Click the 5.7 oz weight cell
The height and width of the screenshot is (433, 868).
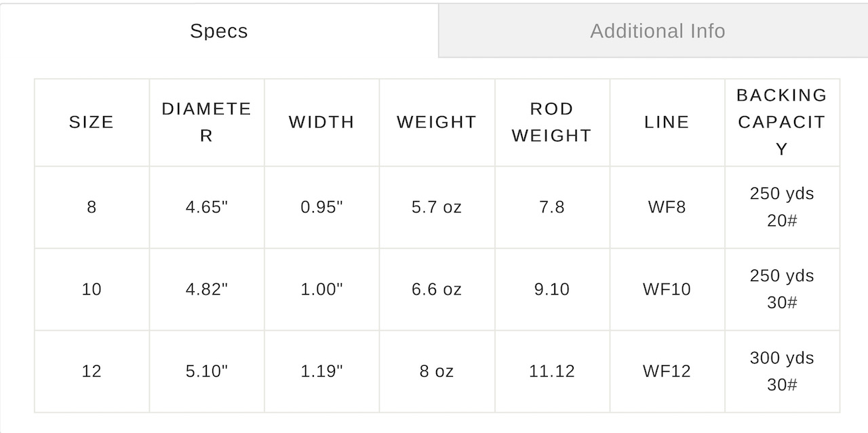coord(437,207)
